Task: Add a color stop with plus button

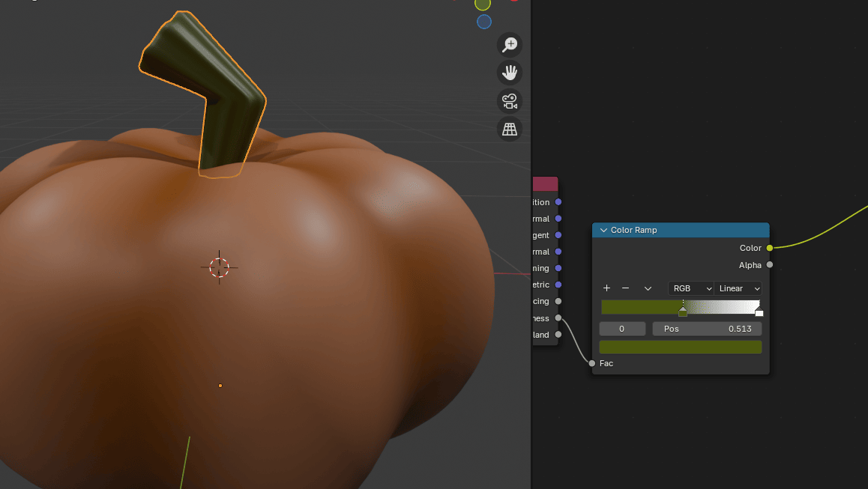Action: coord(606,288)
